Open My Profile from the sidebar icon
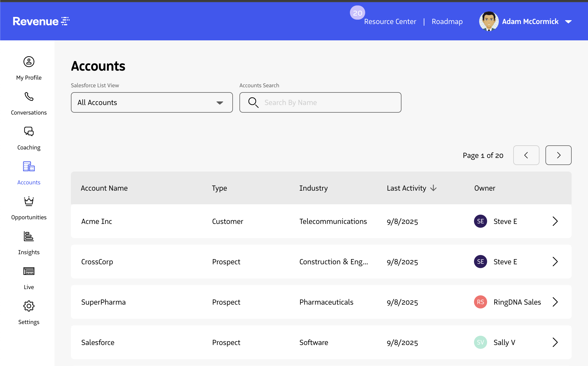Image resolution: width=588 pixels, height=366 pixels. tap(29, 62)
